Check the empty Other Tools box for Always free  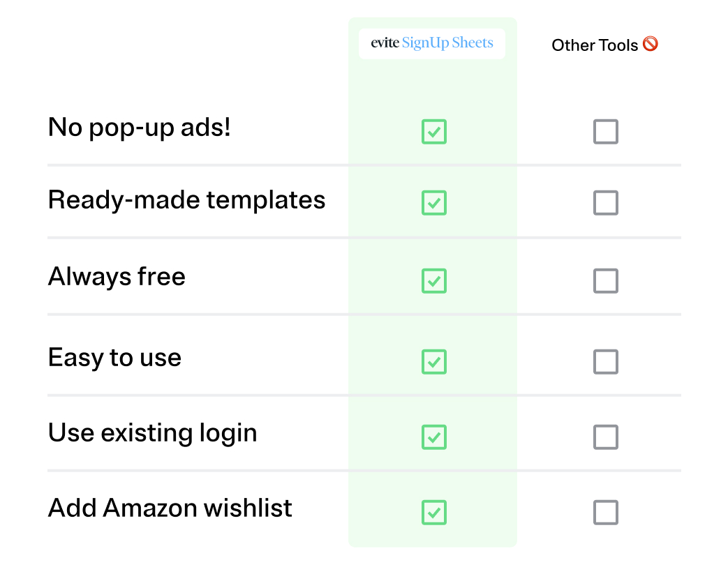click(x=606, y=281)
